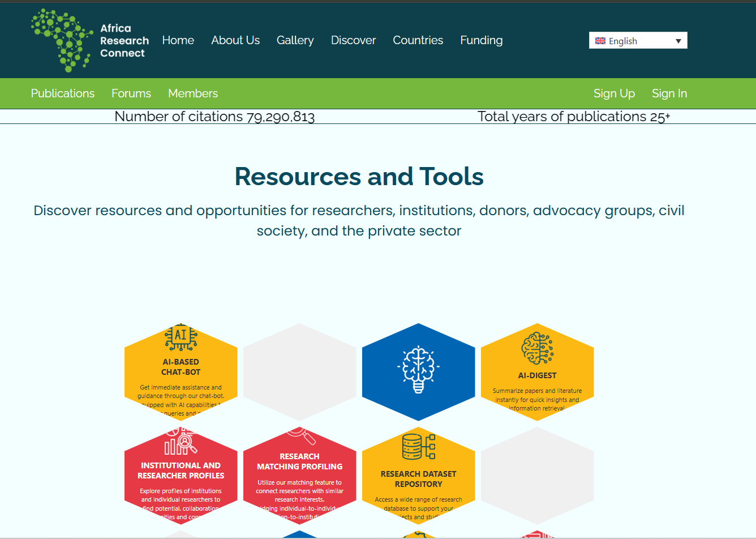Visit the Forums section
This screenshot has height=539, width=756.
tap(131, 93)
